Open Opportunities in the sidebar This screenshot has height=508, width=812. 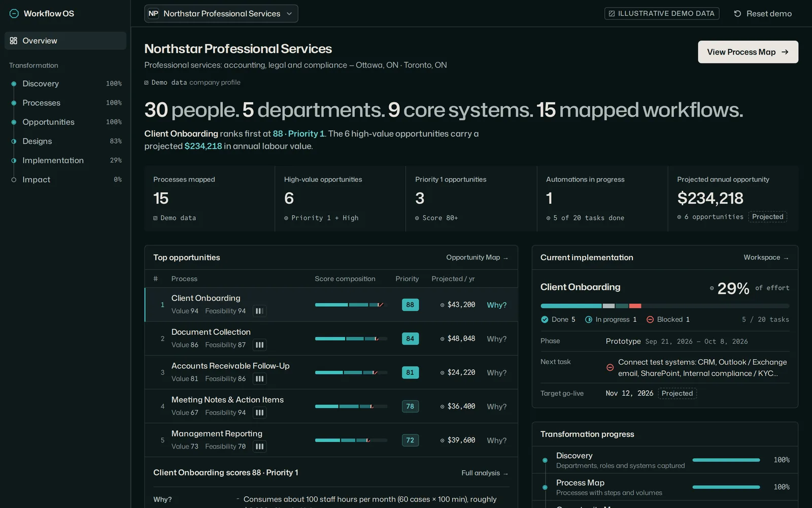point(65,122)
